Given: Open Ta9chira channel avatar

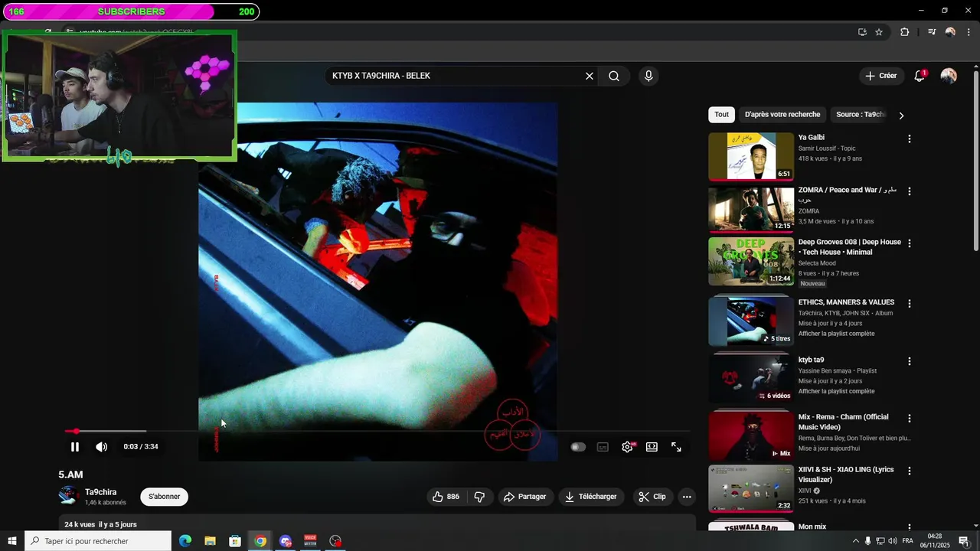Looking at the screenshot, I should pos(68,497).
